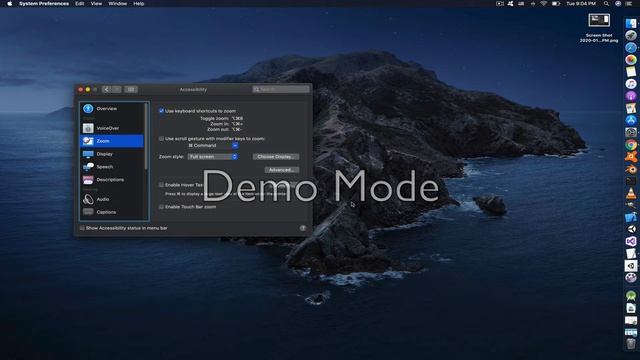Click the Choose Display button
The height and width of the screenshot is (360, 640).
click(276, 157)
